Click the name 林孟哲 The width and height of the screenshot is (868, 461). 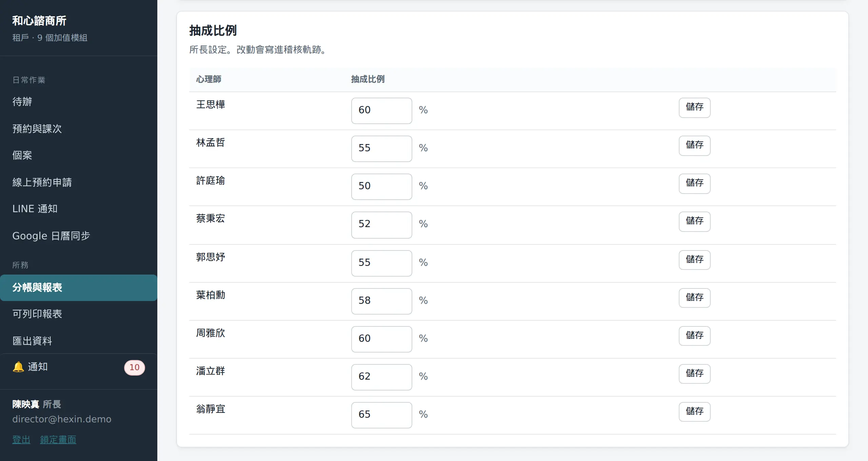pyautogui.click(x=211, y=142)
